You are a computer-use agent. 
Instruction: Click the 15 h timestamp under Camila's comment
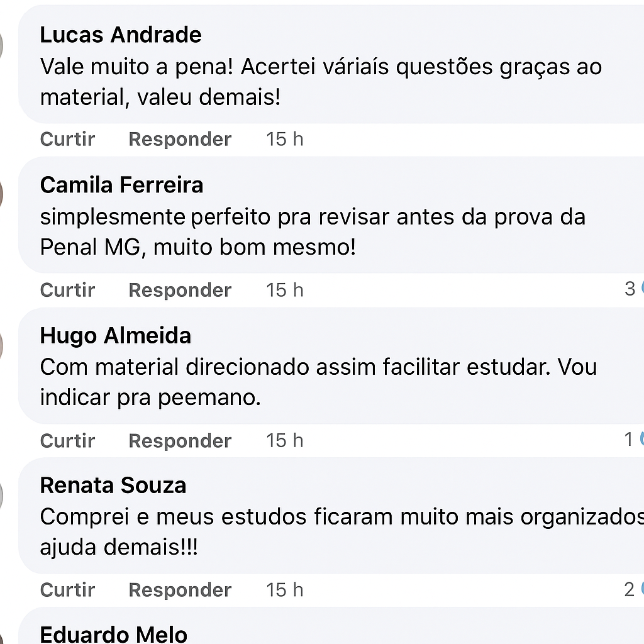284,290
